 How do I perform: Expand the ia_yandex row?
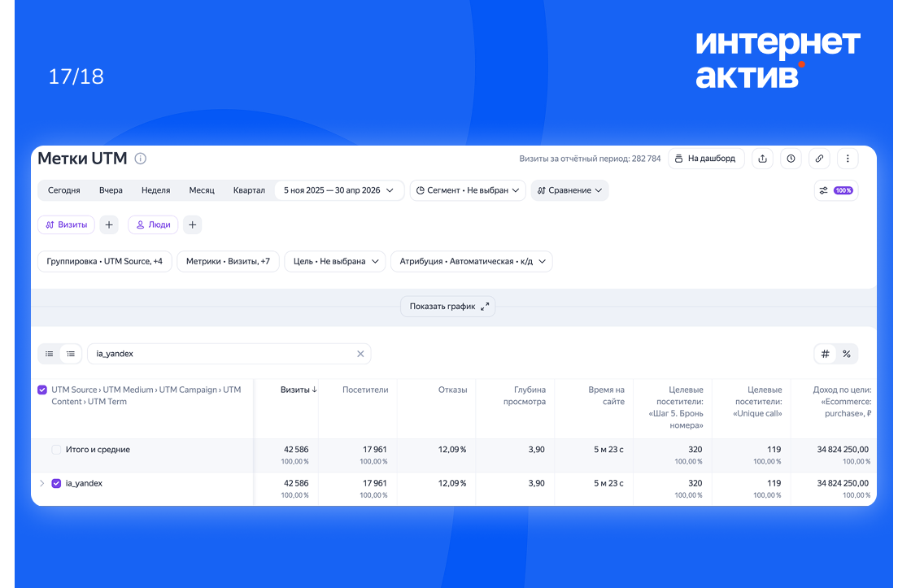(41, 483)
